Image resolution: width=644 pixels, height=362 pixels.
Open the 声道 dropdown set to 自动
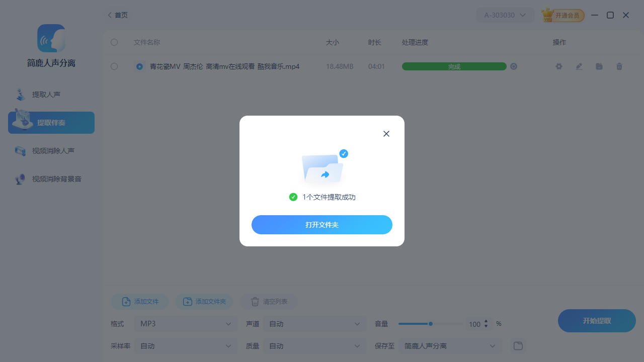coord(314,324)
